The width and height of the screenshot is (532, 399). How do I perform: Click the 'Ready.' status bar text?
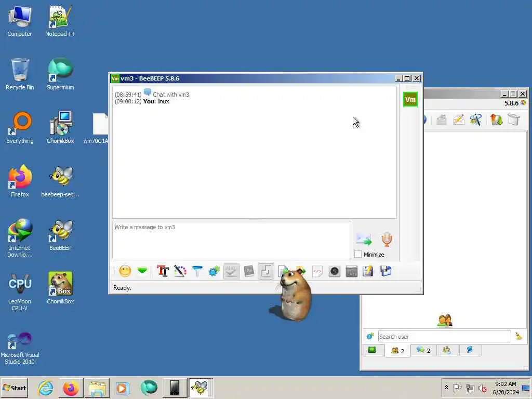click(122, 288)
